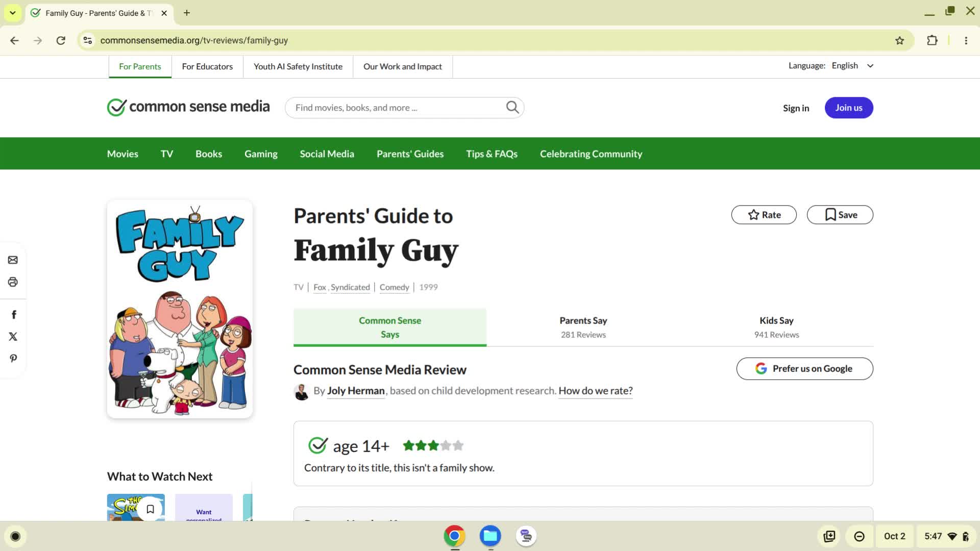This screenshot has height=551, width=980.
Task: Click Prefer us on Google button
Action: (x=804, y=368)
